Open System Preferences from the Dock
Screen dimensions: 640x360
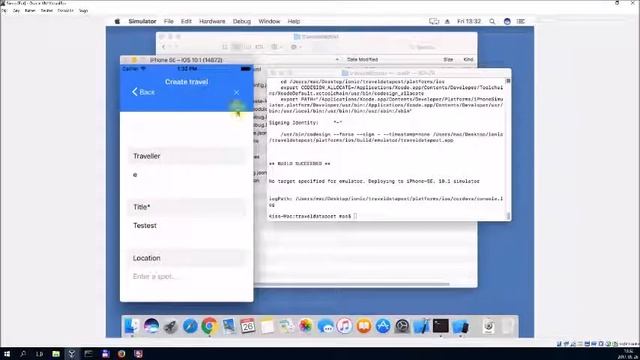pyautogui.click(x=402, y=326)
